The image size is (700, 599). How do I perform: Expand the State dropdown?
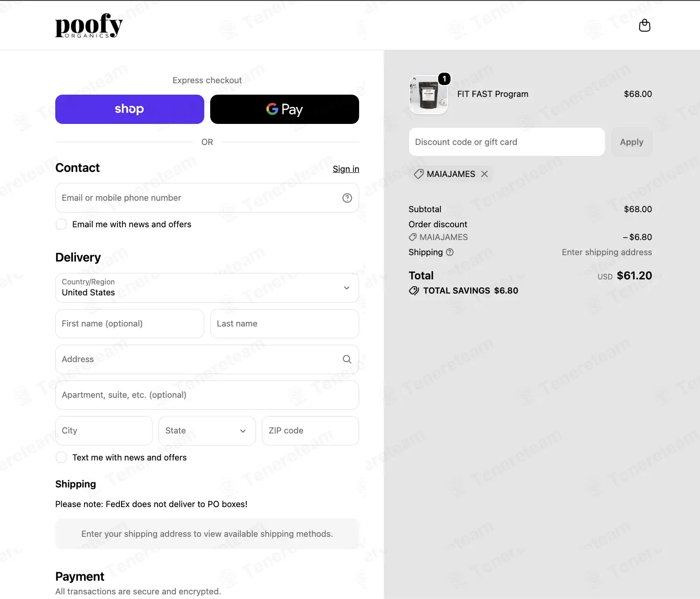(207, 431)
